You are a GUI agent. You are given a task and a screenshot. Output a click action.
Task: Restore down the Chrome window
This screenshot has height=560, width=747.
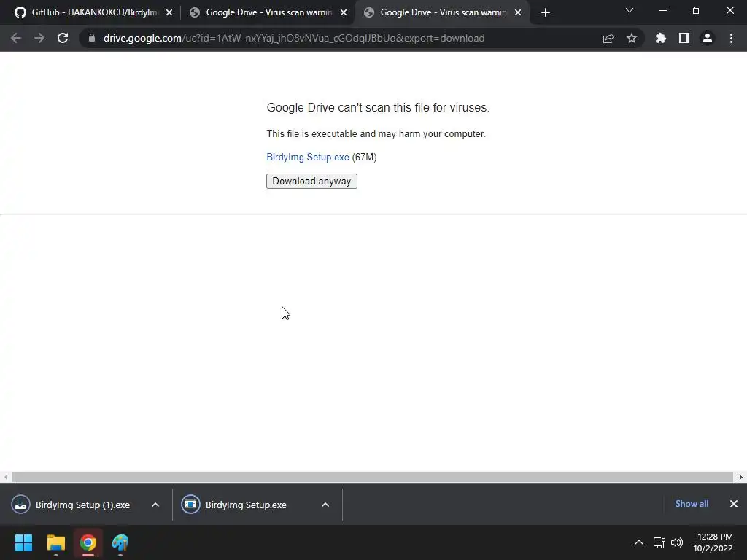coord(697,10)
